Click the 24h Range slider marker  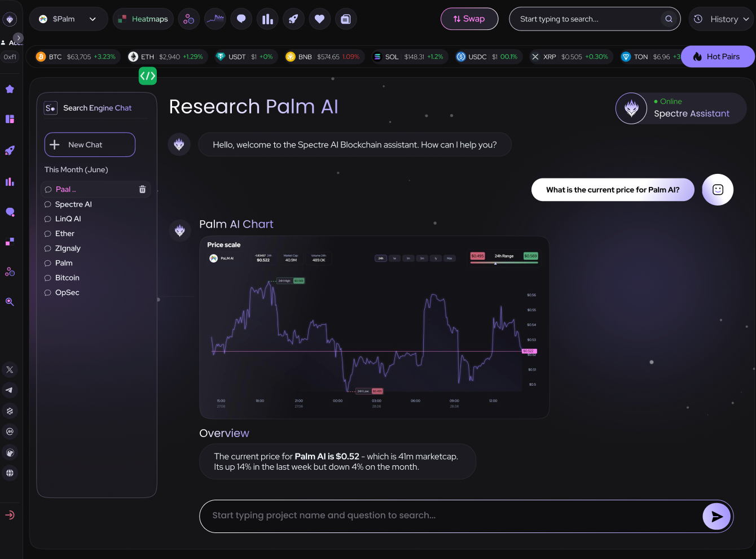(x=495, y=264)
